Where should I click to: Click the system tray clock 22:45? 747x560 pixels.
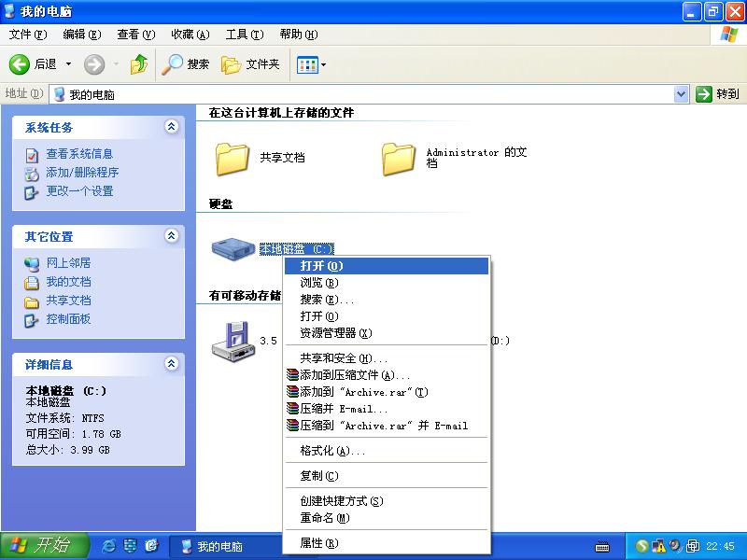(x=720, y=546)
